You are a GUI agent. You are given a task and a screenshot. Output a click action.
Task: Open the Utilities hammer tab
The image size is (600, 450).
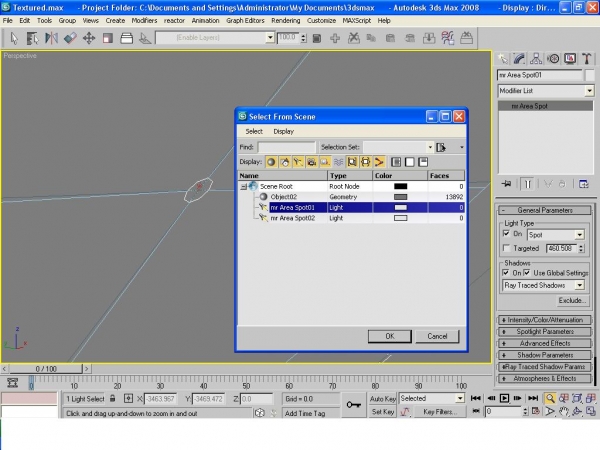click(x=586, y=59)
